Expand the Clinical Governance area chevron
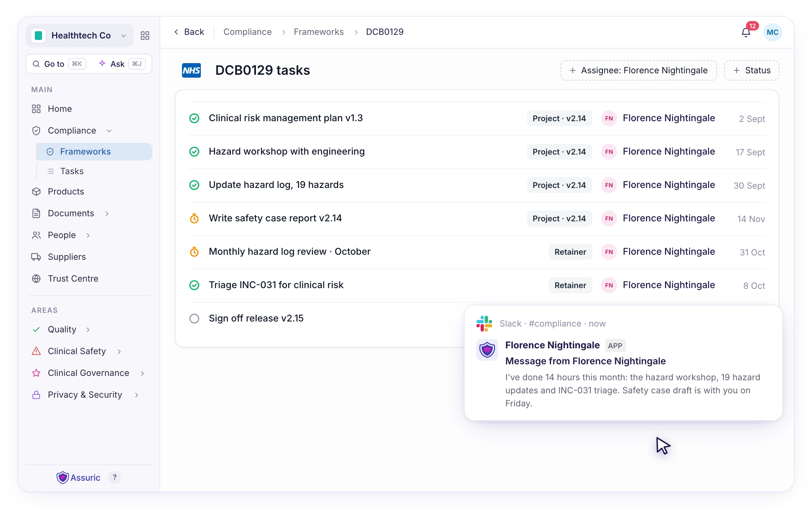Viewport: 812px width, 508px height. (142, 373)
